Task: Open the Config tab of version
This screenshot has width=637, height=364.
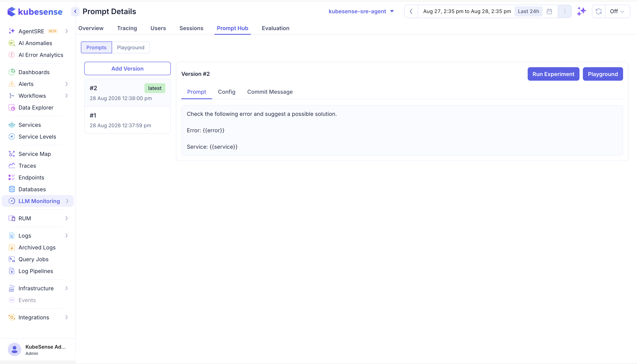Action: (226, 92)
